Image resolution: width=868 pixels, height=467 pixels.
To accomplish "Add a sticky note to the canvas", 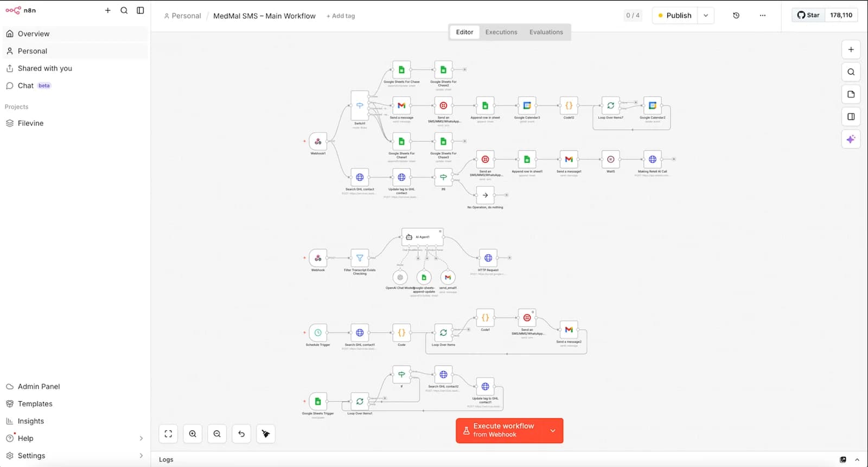I will (x=851, y=94).
